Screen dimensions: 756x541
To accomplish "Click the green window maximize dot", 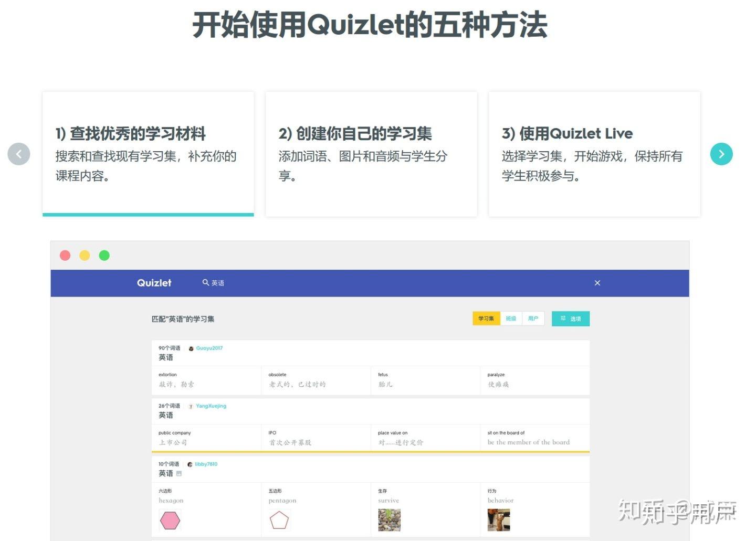I will pos(104,256).
